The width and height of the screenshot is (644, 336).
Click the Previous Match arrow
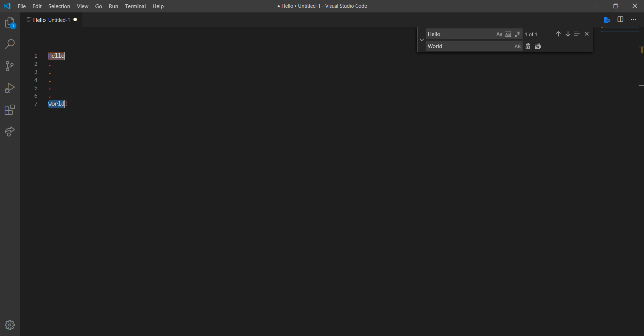[558, 34]
